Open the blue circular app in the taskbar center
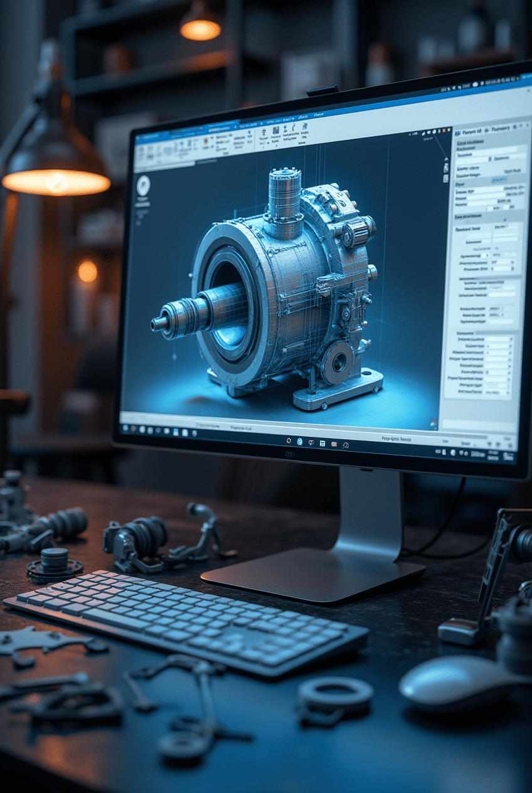The image size is (532, 793). 299,442
